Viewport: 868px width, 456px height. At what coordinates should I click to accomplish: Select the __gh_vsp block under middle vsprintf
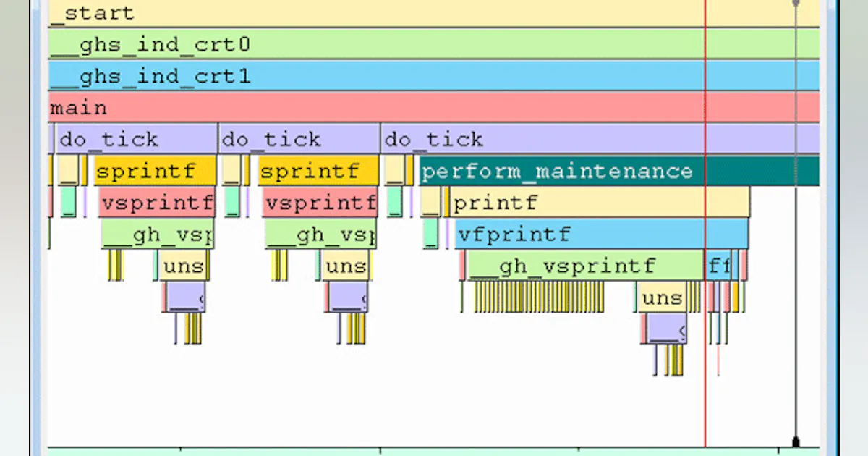(320, 234)
